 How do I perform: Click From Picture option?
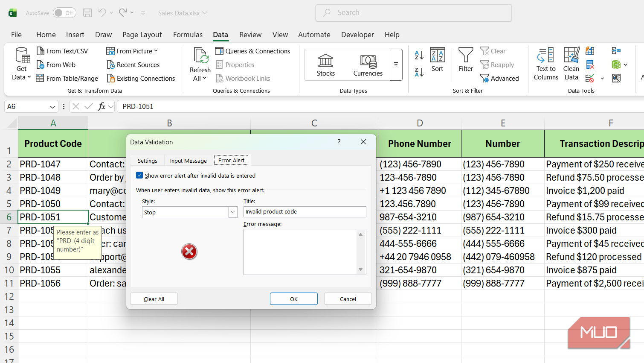[x=132, y=51]
